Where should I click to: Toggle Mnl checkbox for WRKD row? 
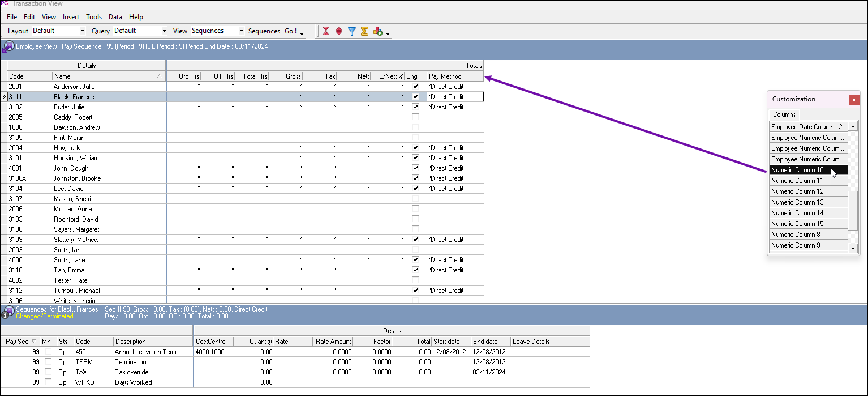48,382
